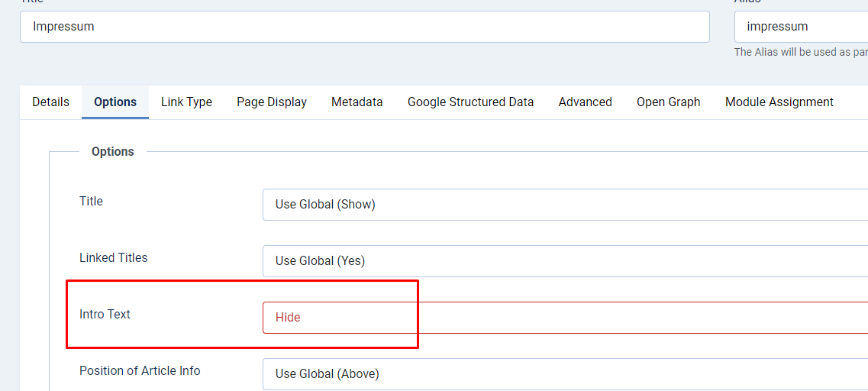Screen dimensions: 868x391
Task: Click the Alias field containing impressum
Action: click(800, 27)
